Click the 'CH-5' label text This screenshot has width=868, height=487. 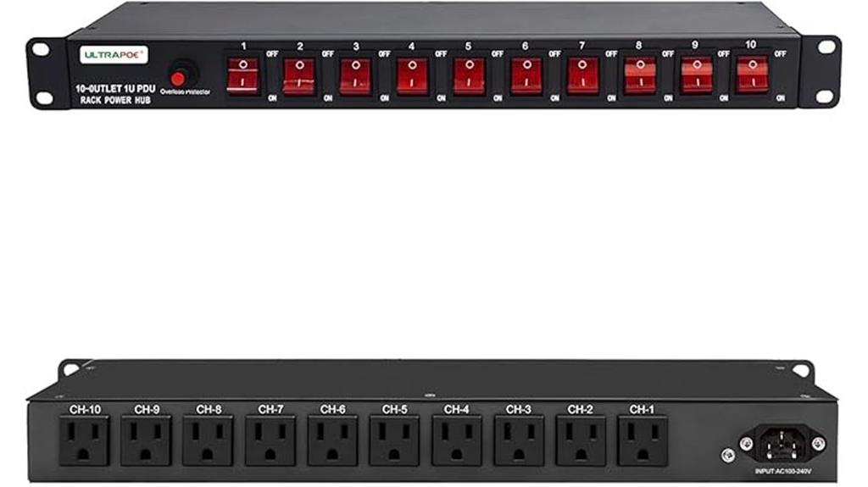click(x=395, y=410)
